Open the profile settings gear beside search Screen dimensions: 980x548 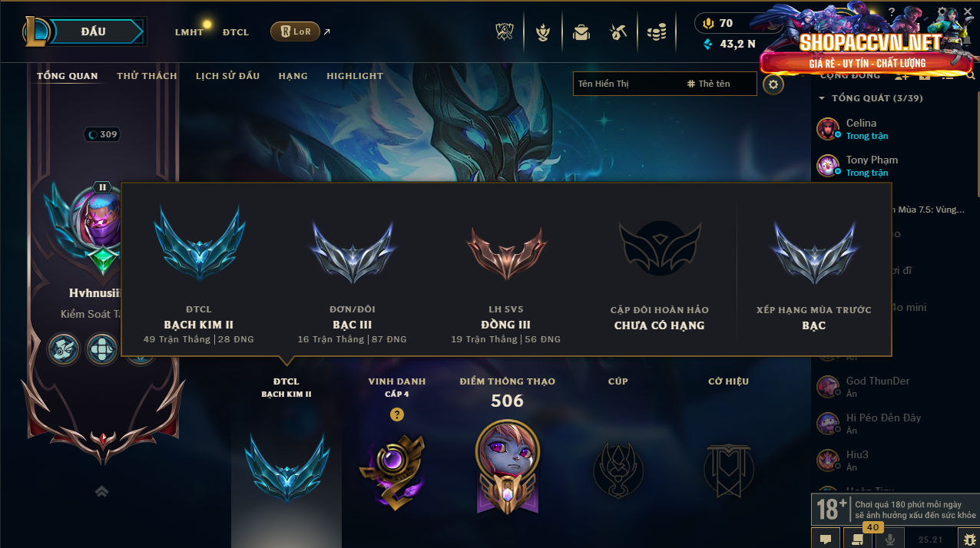click(x=773, y=84)
